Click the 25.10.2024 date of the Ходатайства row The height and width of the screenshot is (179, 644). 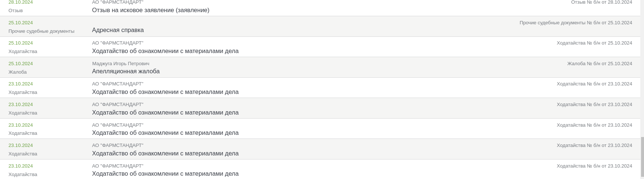coord(21,43)
